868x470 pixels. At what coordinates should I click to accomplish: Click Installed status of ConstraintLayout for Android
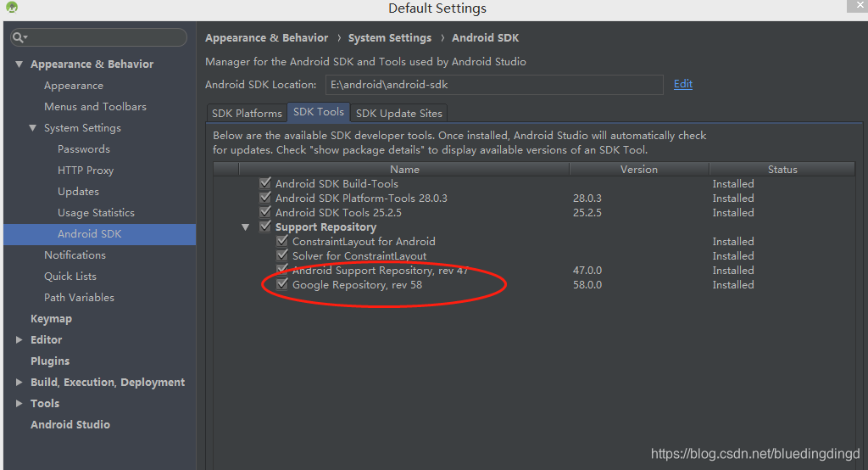tap(733, 241)
